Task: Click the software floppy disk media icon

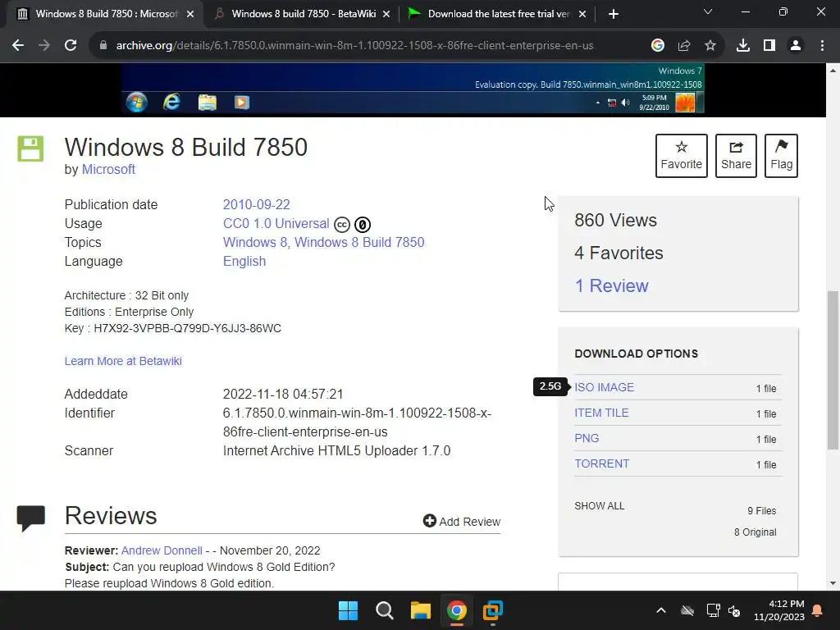Action: [30, 148]
